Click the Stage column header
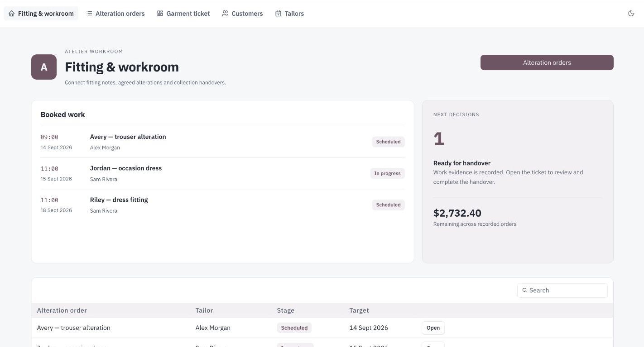The width and height of the screenshot is (644, 347). [286, 310]
